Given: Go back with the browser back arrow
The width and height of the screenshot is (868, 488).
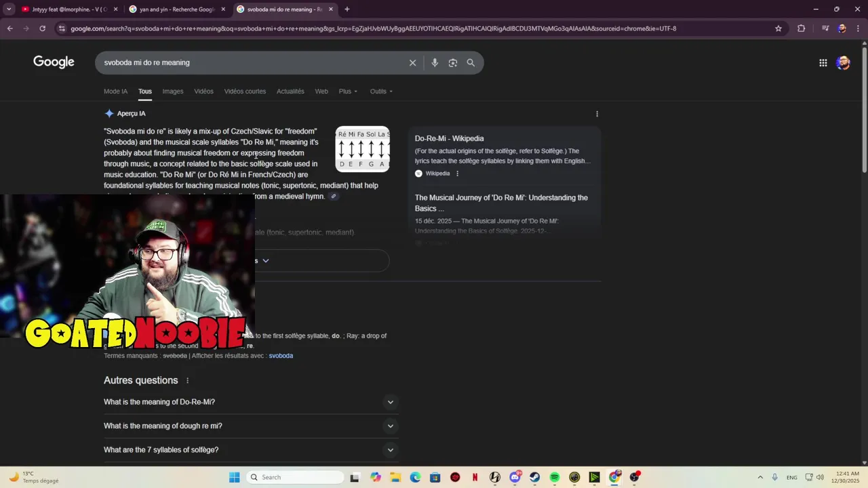Looking at the screenshot, I should click(x=9, y=28).
